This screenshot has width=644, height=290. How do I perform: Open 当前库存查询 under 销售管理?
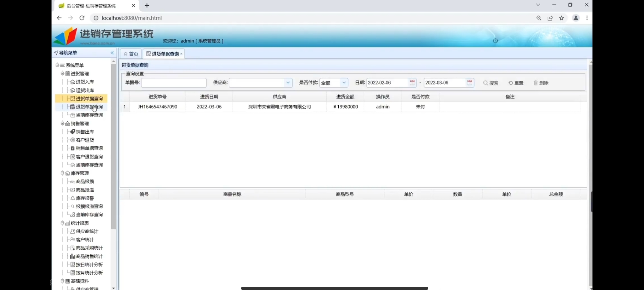[89, 165]
